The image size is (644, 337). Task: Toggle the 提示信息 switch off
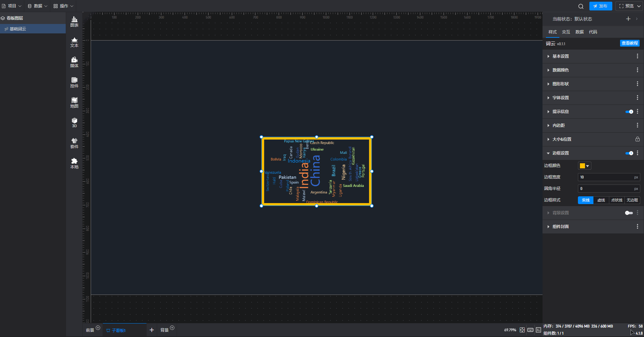(x=629, y=112)
